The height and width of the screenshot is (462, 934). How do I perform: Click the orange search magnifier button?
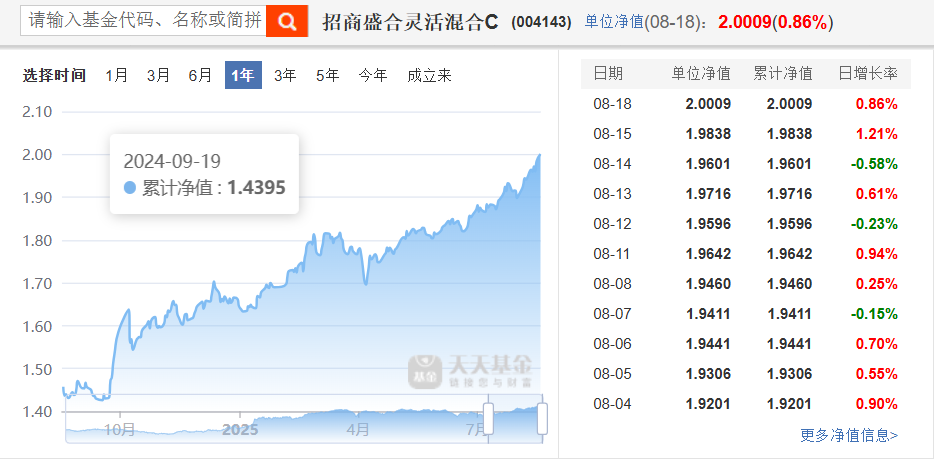(287, 21)
